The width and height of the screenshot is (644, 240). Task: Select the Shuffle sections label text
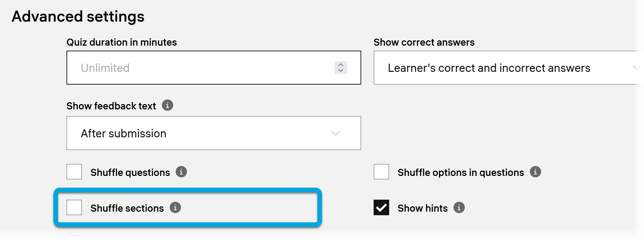[127, 208]
